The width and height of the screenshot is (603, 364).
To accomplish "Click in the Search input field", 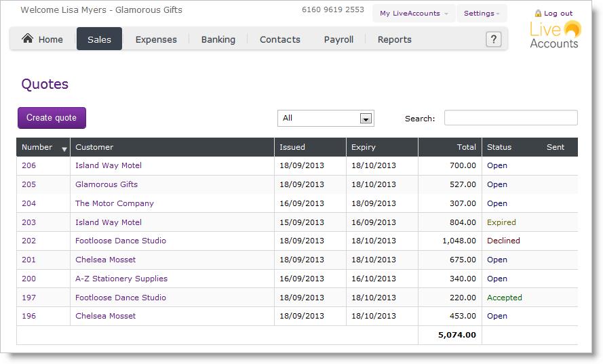I will click(x=510, y=118).
